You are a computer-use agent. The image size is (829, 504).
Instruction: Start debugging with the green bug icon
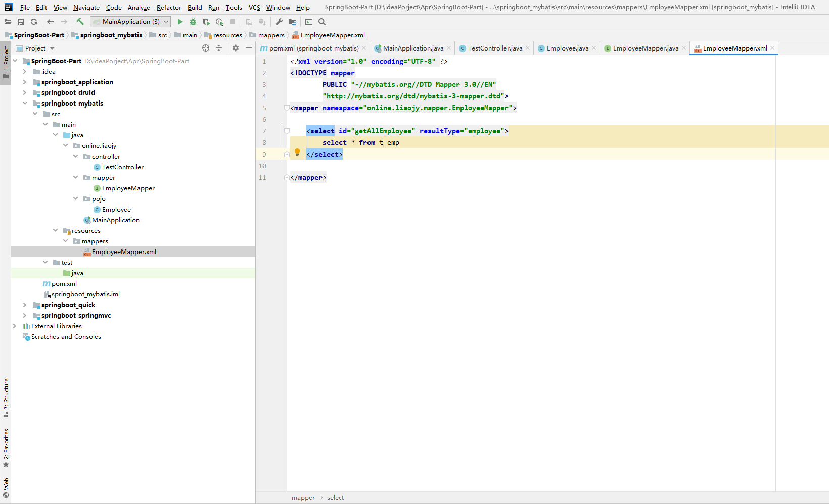coord(193,22)
